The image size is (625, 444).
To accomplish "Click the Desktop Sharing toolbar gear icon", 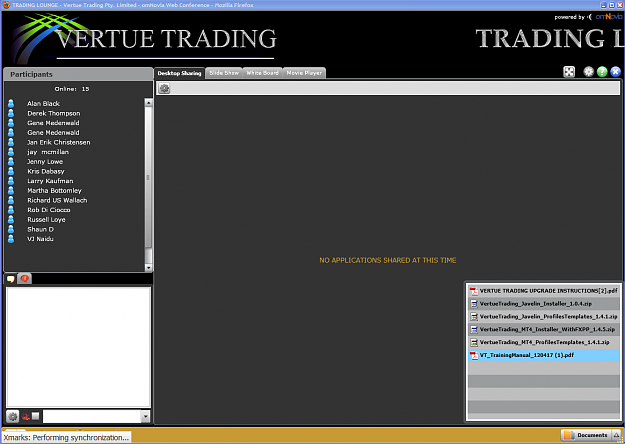I will click(x=164, y=88).
